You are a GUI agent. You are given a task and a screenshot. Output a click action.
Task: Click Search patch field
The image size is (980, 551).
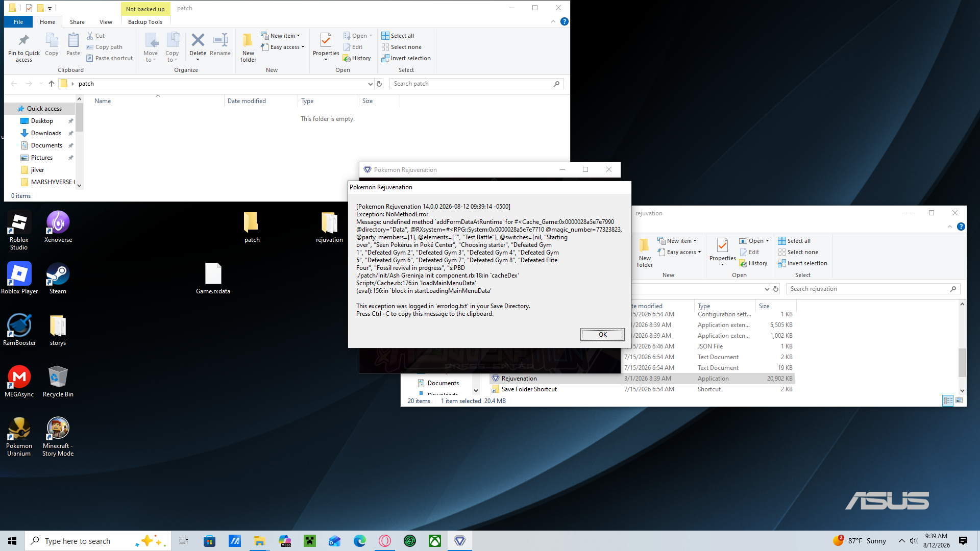pos(477,84)
